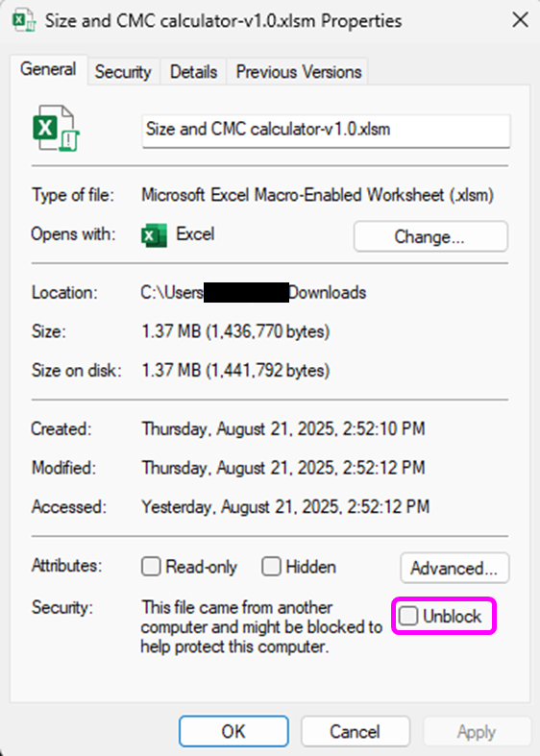Click into the file name text field

click(326, 131)
